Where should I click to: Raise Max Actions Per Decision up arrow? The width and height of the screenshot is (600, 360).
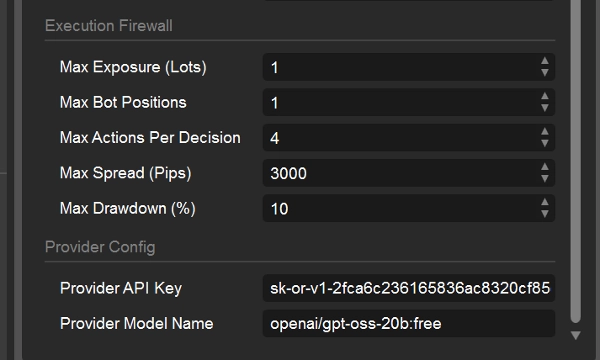coord(545,132)
